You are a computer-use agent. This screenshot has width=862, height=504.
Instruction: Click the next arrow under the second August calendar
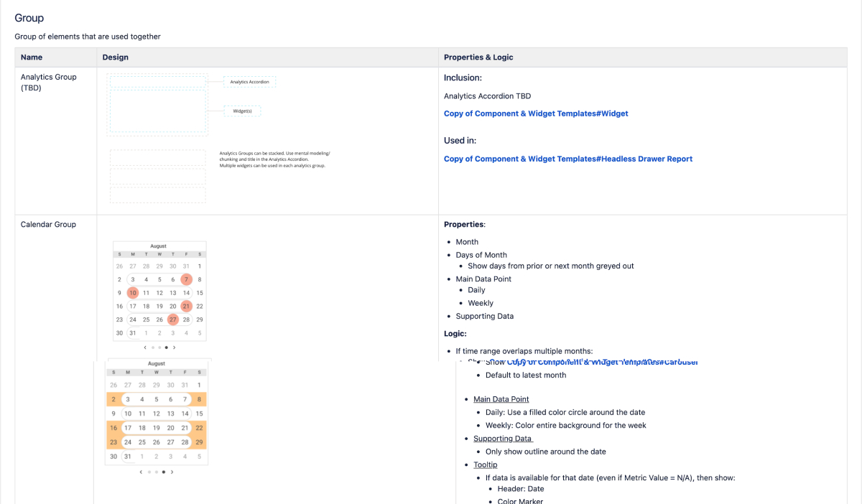(172, 472)
